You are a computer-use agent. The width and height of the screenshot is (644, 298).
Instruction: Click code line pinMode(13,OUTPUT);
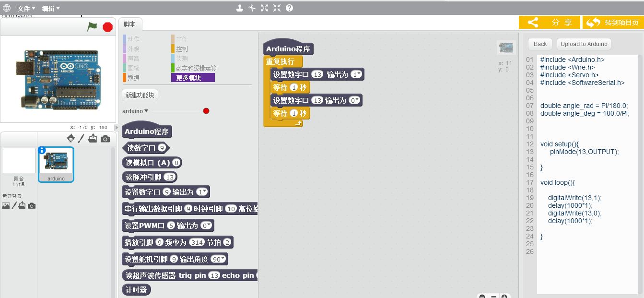pos(585,152)
